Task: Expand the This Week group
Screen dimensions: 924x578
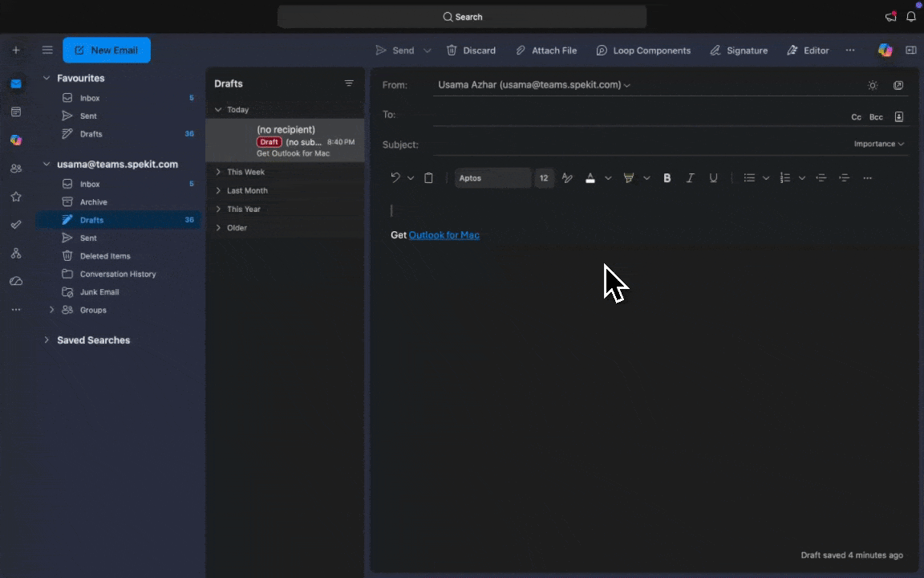Action: [x=218, y=172]
